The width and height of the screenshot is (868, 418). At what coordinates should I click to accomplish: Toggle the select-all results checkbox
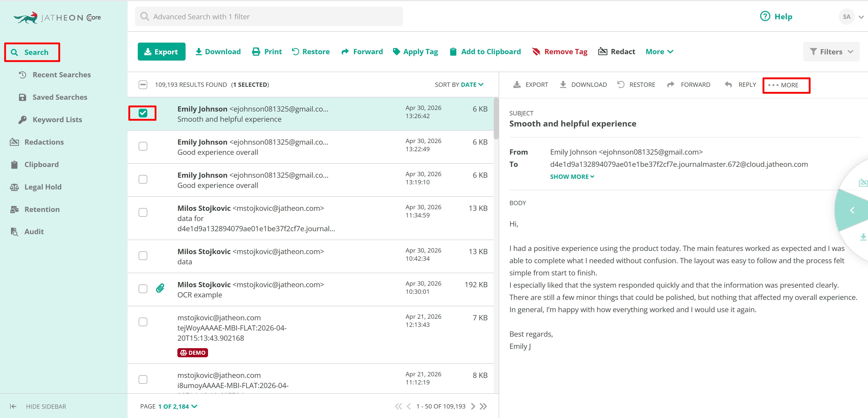143,85
